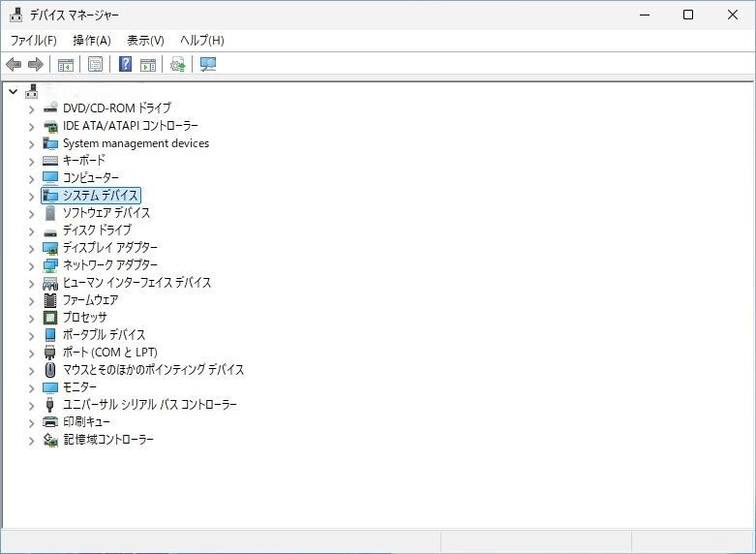This screenshot has height=554, width=756.
Task: Toggle the action pane toolbar icon
Action: (x=148, y=64)
